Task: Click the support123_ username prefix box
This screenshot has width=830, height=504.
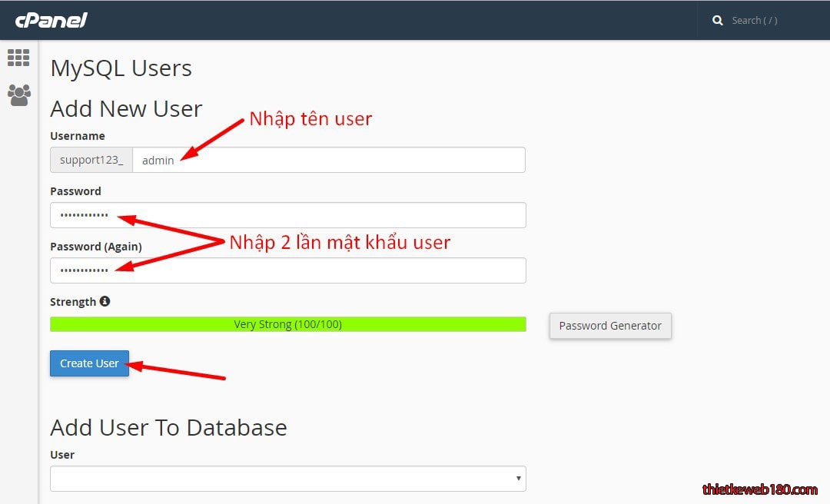Action: coord(91,160)
